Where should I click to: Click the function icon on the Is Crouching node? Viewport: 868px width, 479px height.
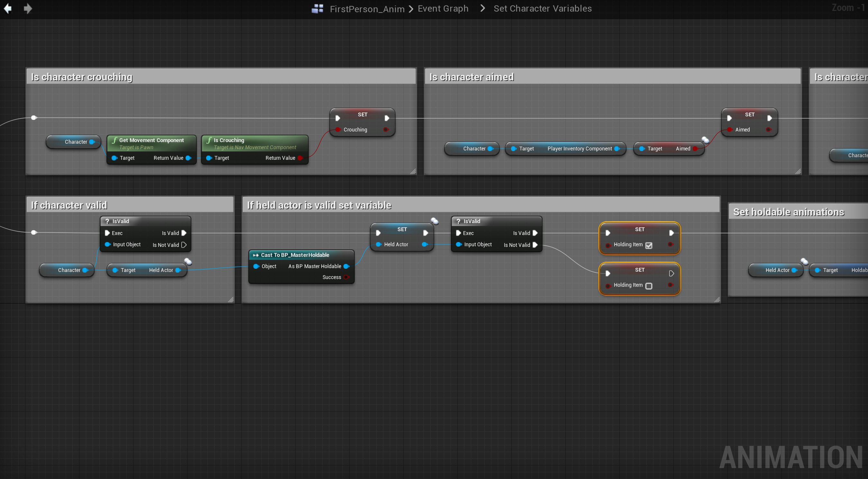point(209,140)
